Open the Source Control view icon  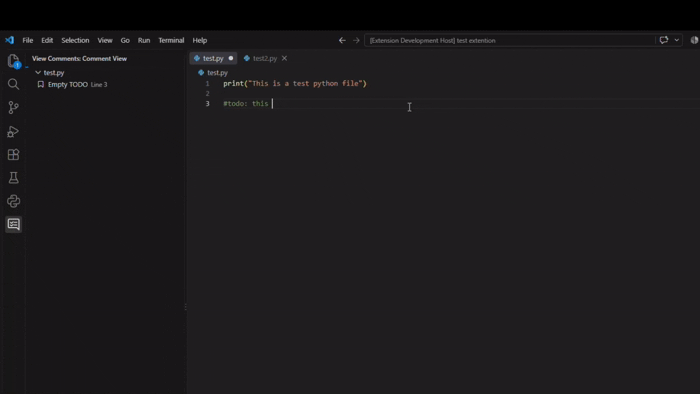13,108
